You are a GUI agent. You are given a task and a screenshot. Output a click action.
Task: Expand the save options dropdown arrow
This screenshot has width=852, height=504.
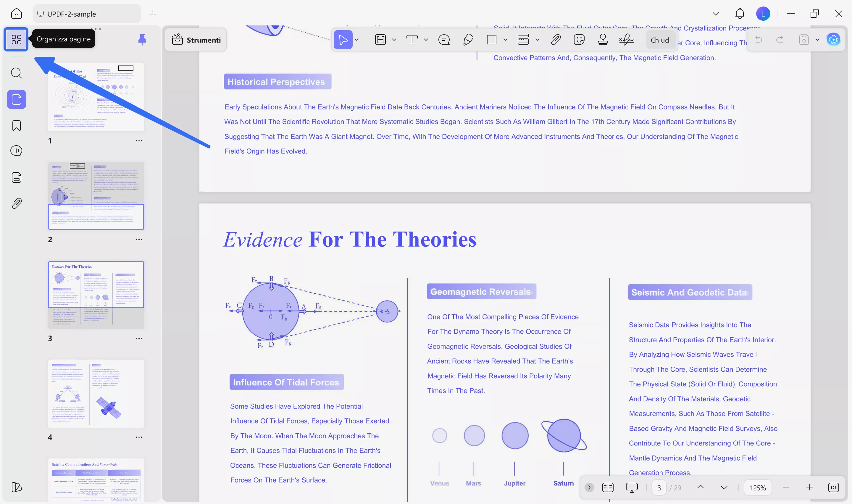(x=818, y=40)
